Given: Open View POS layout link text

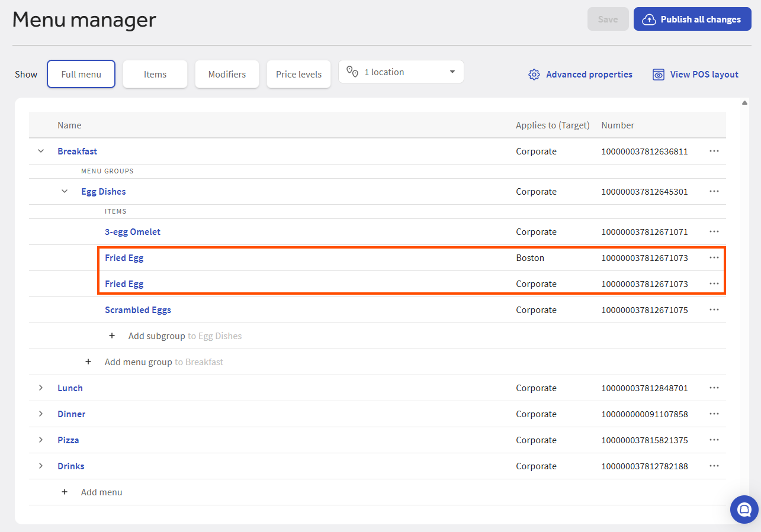Looking at the screenshot, I should click(704, 75).
